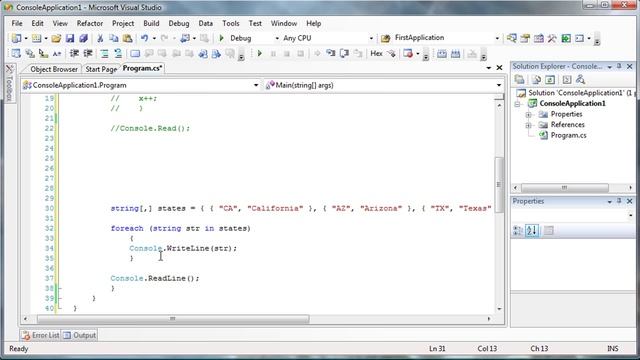Select Solution 'ConsoleApplication1' root node

click(576, 93)
